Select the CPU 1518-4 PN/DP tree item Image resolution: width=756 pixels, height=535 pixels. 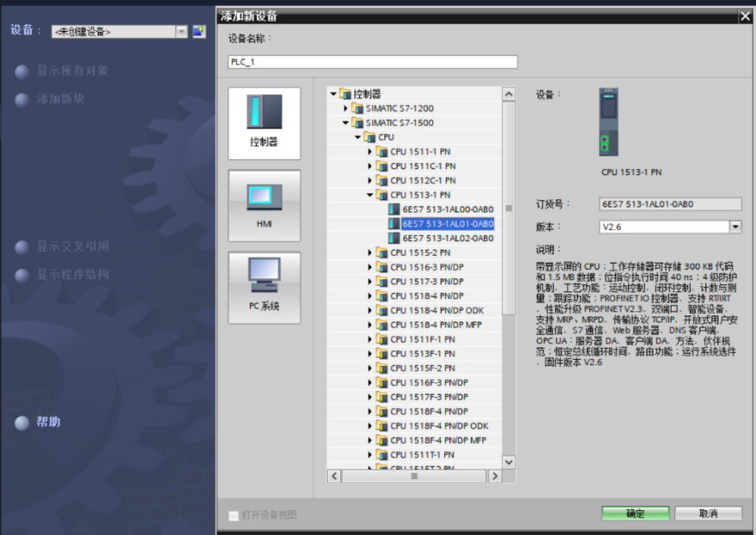pos(427,296)
